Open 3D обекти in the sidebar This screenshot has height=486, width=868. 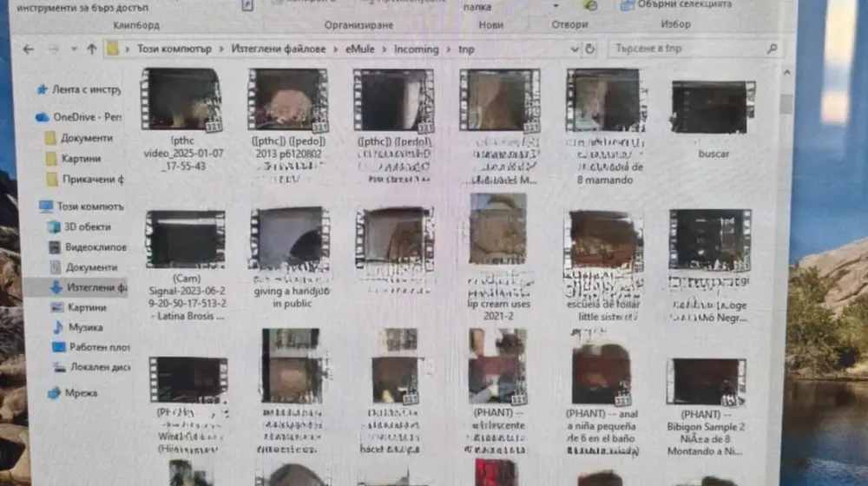[x=80, y=227]
